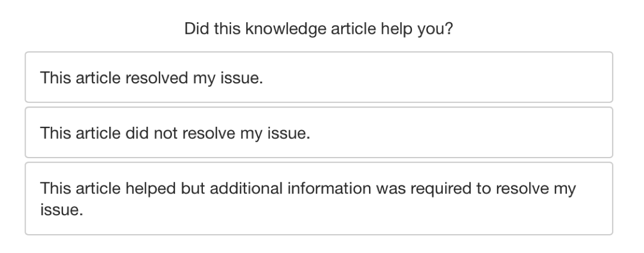Pick the "article helped but" feedback choice

(x=319, y=198)
